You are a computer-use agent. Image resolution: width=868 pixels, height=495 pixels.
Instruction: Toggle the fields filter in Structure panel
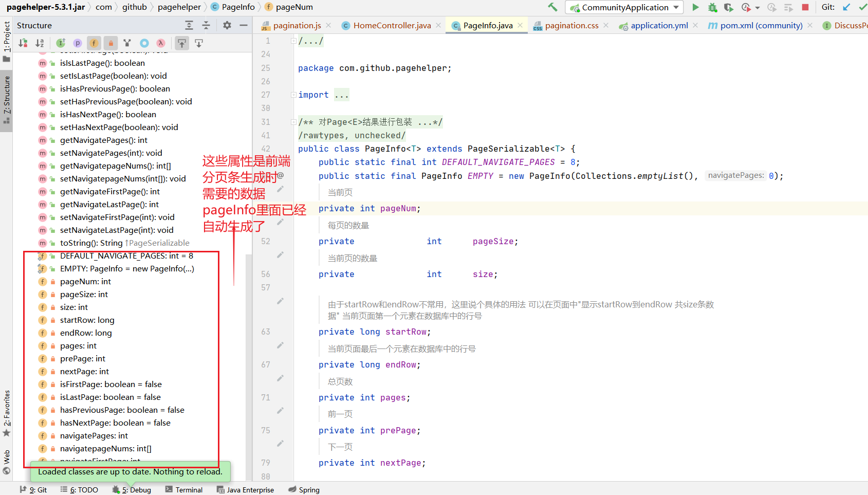(x=94, y=43)
